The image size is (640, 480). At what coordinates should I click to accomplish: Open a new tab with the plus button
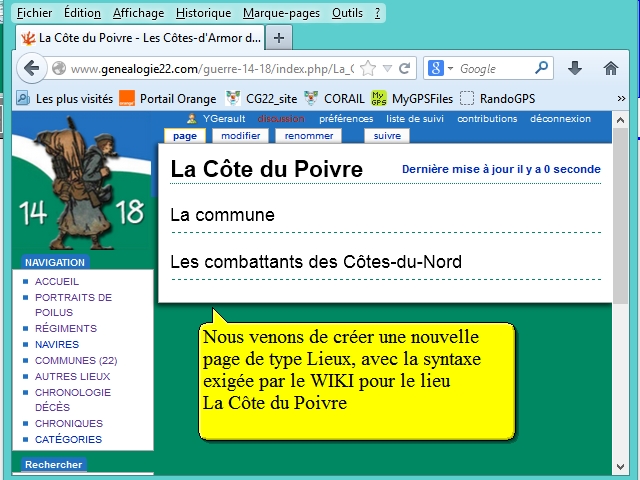pyautogui.click(x=279, y=38)
